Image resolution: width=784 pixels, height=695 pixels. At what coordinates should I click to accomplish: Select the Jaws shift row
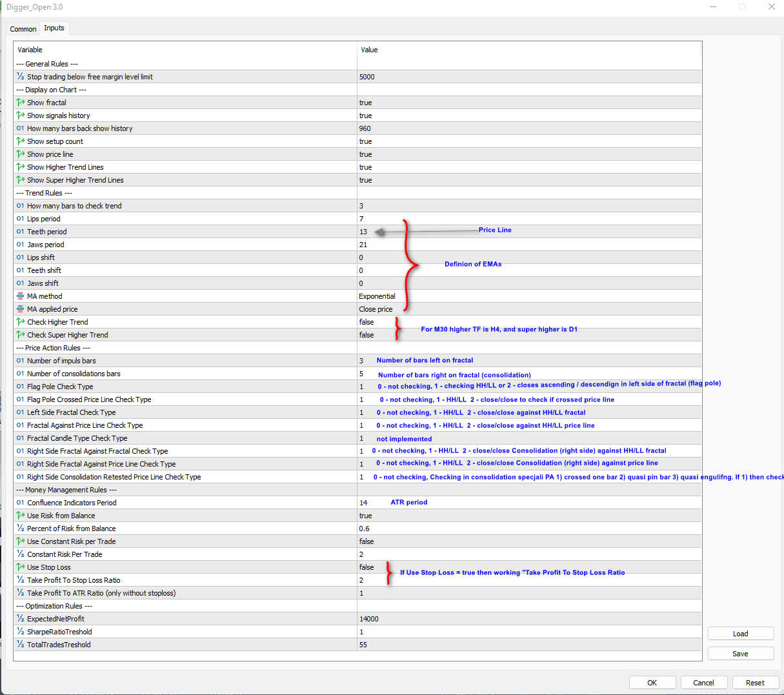[x=357, y=283]
